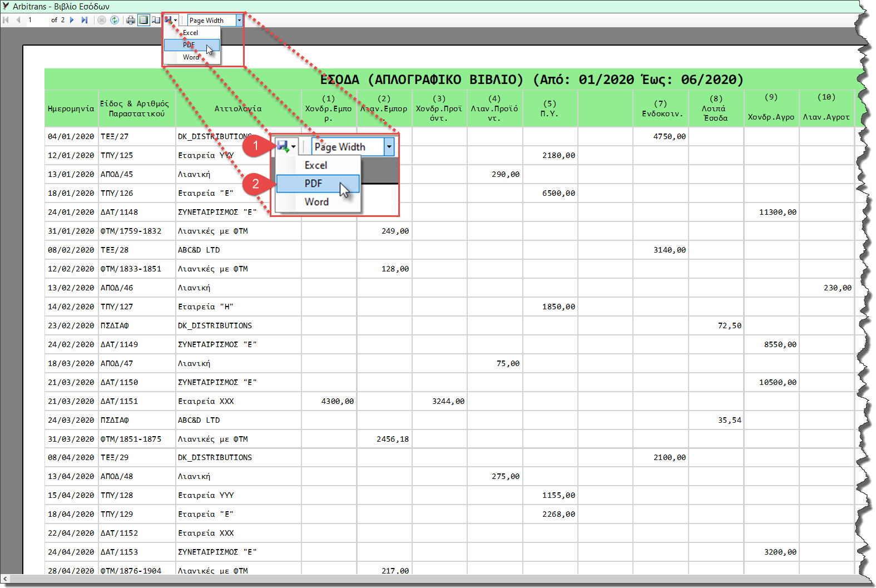This screenshot has height=588, width=876.
Task: Refresh the report with green arrows icon
Action: [115, 20]
